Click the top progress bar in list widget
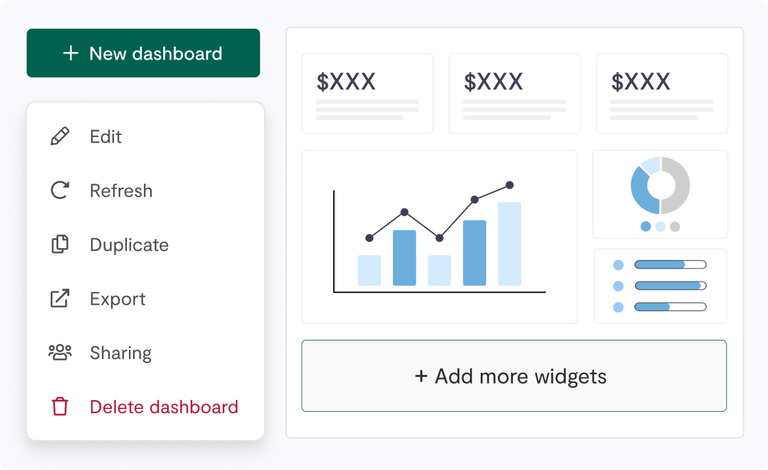The height and width of the screenshot is (470, 768). (x=670, y=265)
